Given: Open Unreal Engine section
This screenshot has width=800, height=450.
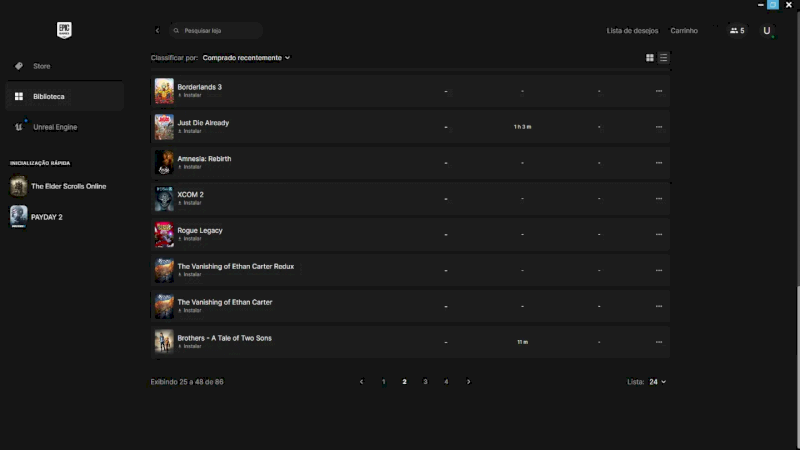Looking at the screenshot, I should click(x=53, y=127).
